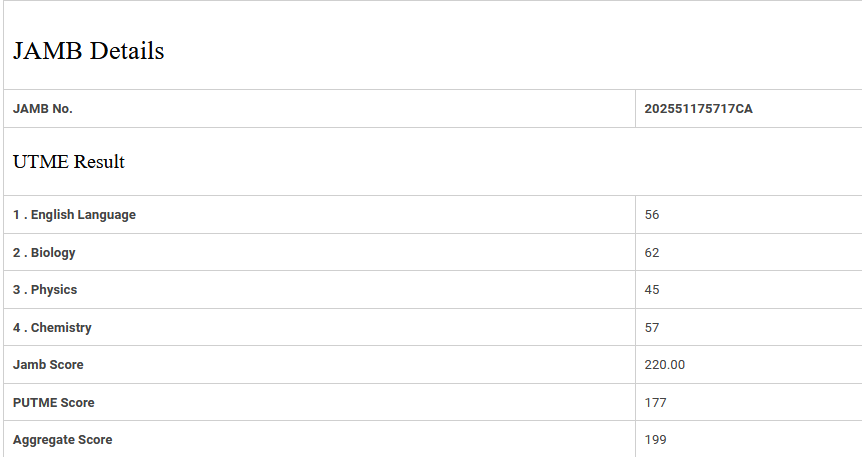Select the English Language subject label
The image size is (862, 457).
(74, 215)
